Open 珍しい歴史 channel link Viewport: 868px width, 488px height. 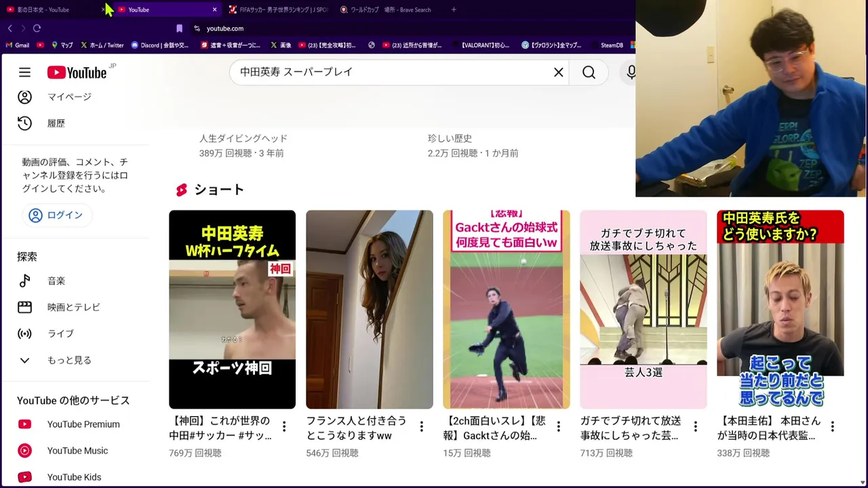click(450, 138)
